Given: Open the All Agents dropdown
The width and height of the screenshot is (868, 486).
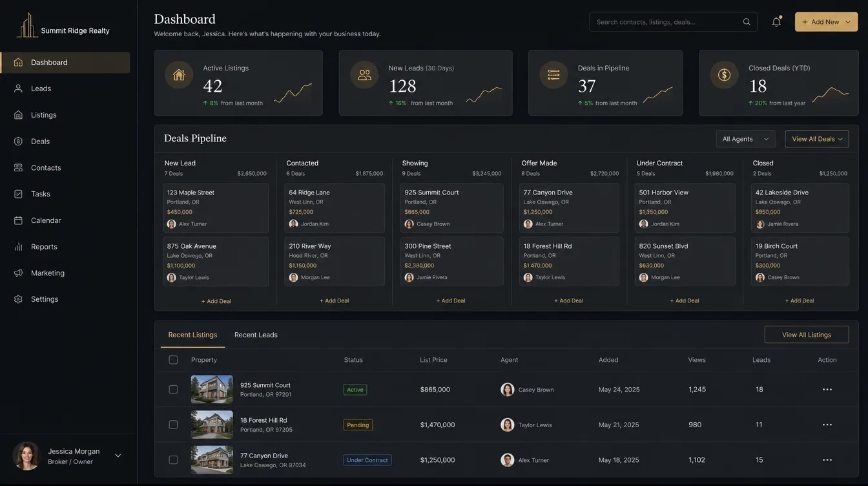Looking at the screenshot, I should (745, 139).
